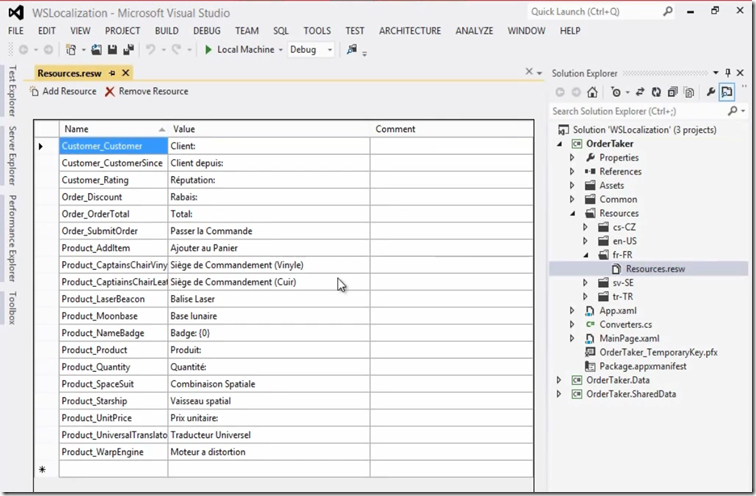
Task: Open the DEBUG menu
Action: click(207, 31)
